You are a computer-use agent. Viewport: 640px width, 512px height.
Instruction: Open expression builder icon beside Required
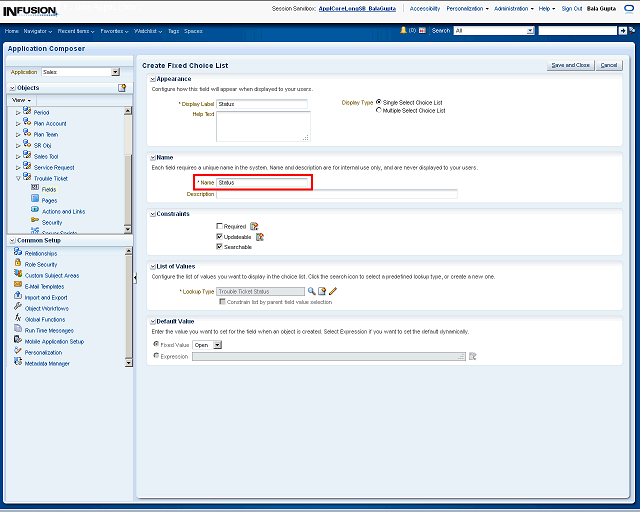tap(254, 226)
